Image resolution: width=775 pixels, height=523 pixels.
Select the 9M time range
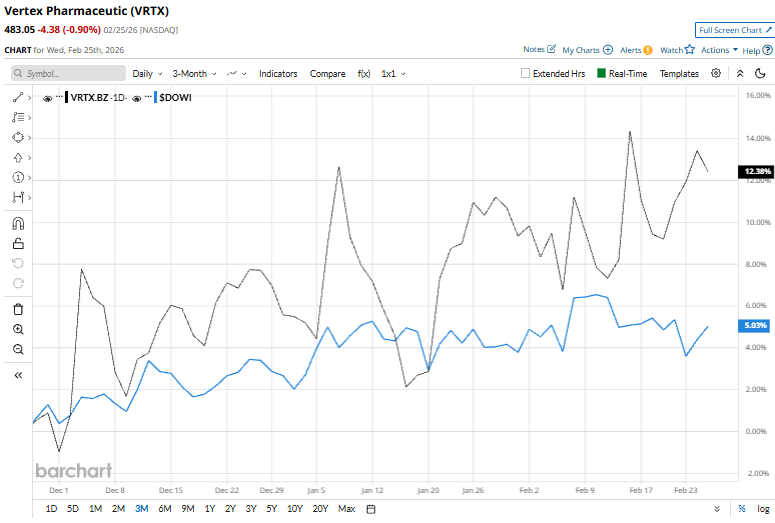tap(188, 509)
